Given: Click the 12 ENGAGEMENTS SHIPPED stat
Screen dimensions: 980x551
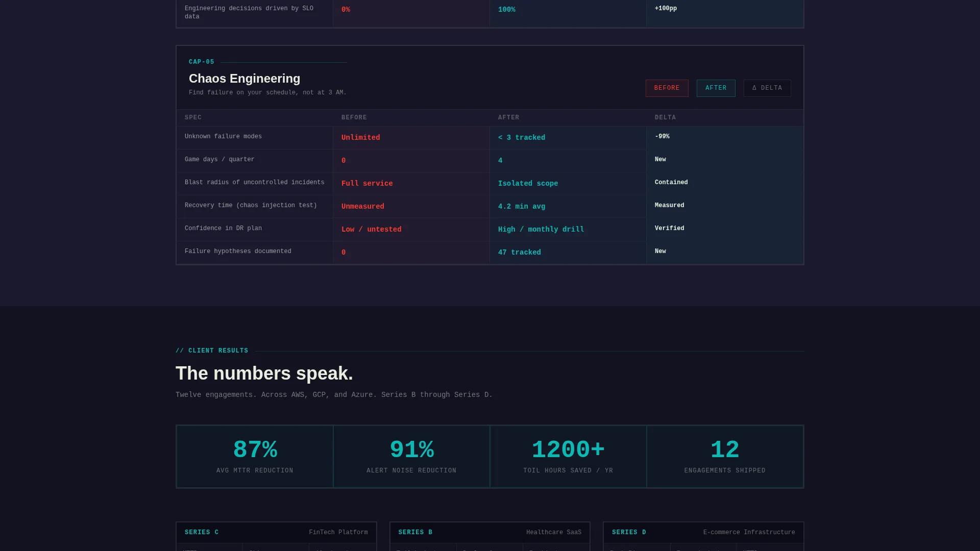Looking at the screenshot, I should 725,457.
